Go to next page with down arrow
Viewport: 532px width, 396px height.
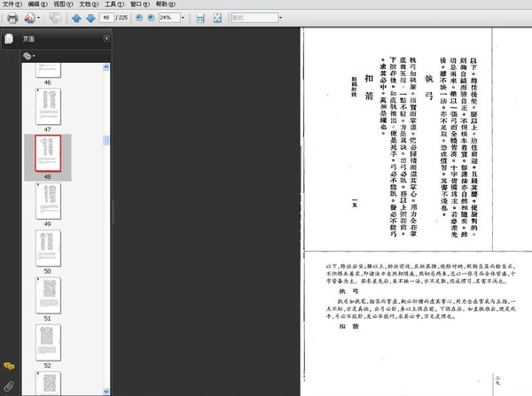[x=90, y=18]
